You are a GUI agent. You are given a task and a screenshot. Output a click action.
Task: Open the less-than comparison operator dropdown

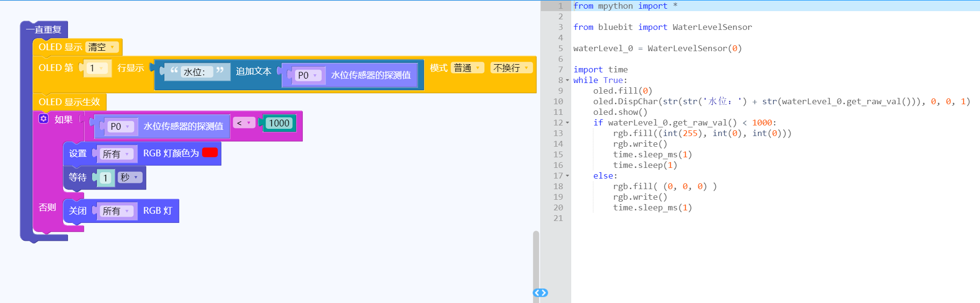[x=244, y=123]
